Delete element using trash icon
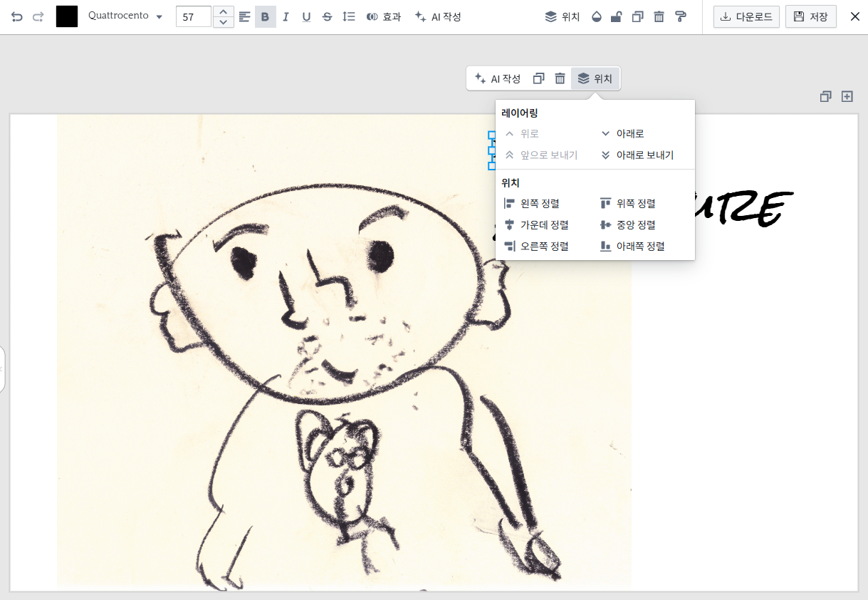 pos(659,16)
